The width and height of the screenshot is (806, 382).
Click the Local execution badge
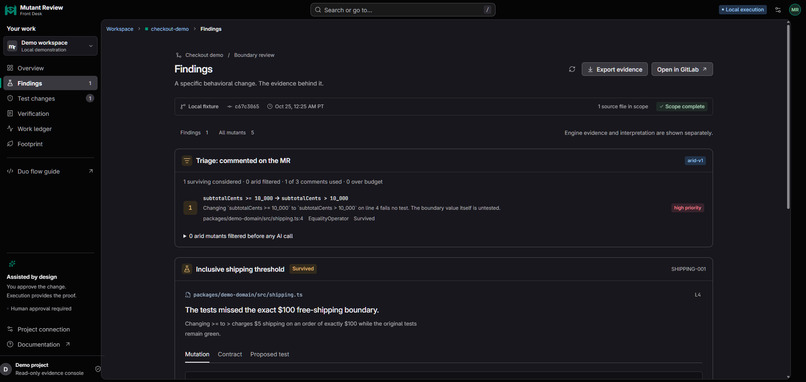[x=743, y=10]
